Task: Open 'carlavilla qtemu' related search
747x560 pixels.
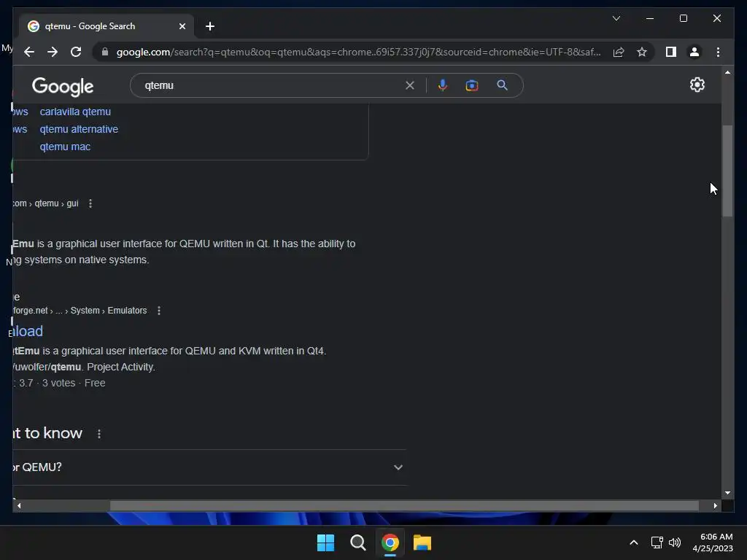Action: [x=75, y=112]
